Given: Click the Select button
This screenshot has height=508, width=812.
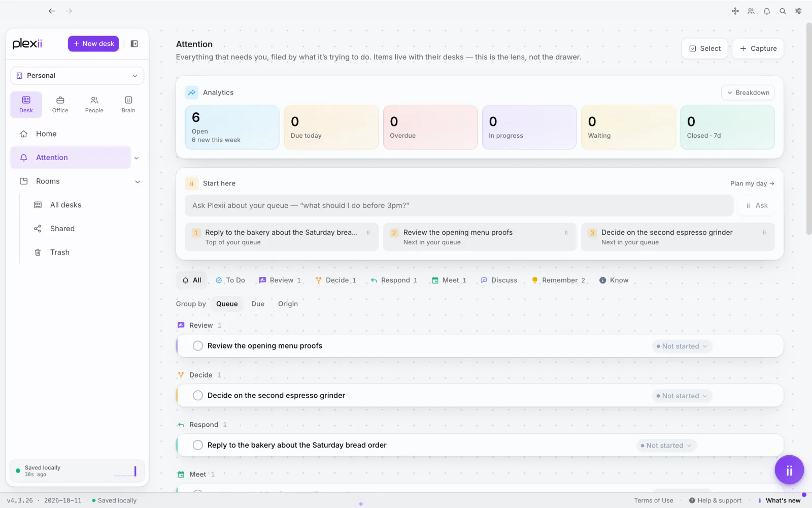Looking at the screenshot, I should (705, 49).
